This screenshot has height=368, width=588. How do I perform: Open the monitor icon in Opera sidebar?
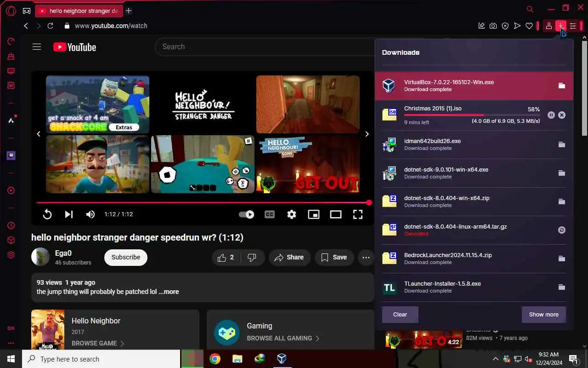pos(11,71)
